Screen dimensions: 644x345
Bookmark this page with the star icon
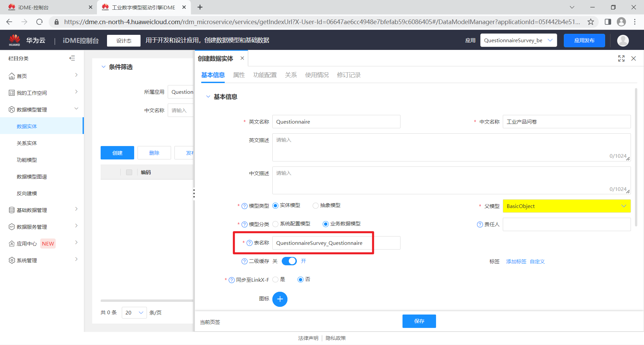591,22
